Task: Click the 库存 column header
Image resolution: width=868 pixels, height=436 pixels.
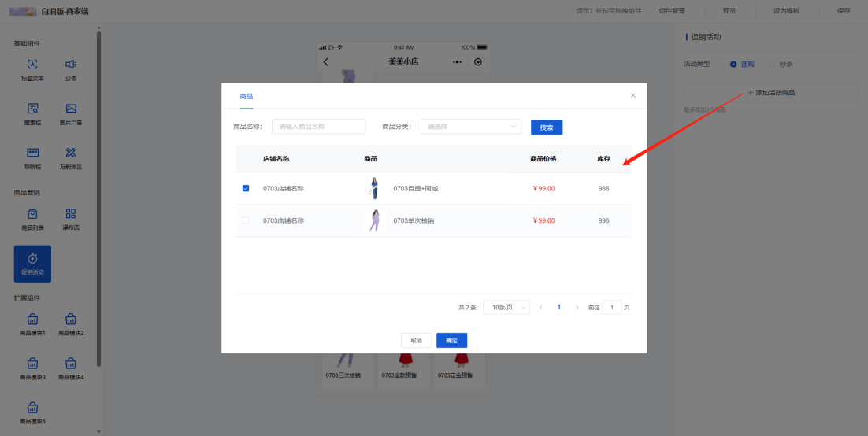Action: point(603,159)
